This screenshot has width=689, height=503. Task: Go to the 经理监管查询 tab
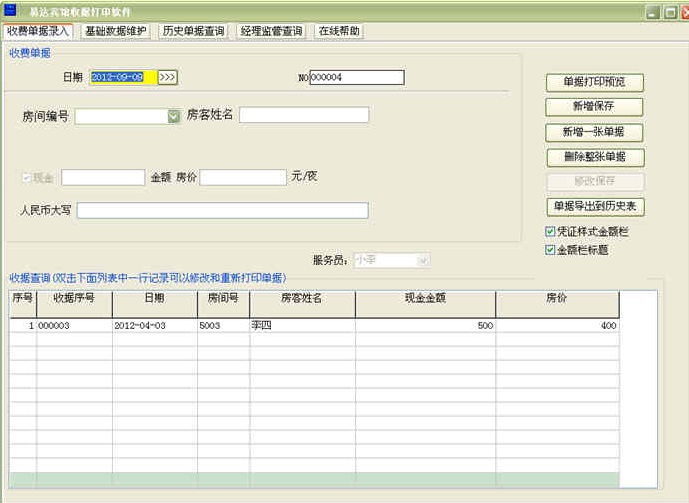click(x=271, y=32)
